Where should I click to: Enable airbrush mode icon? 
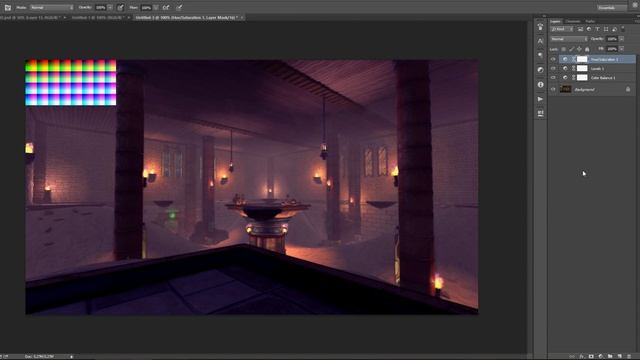[166, 7]
